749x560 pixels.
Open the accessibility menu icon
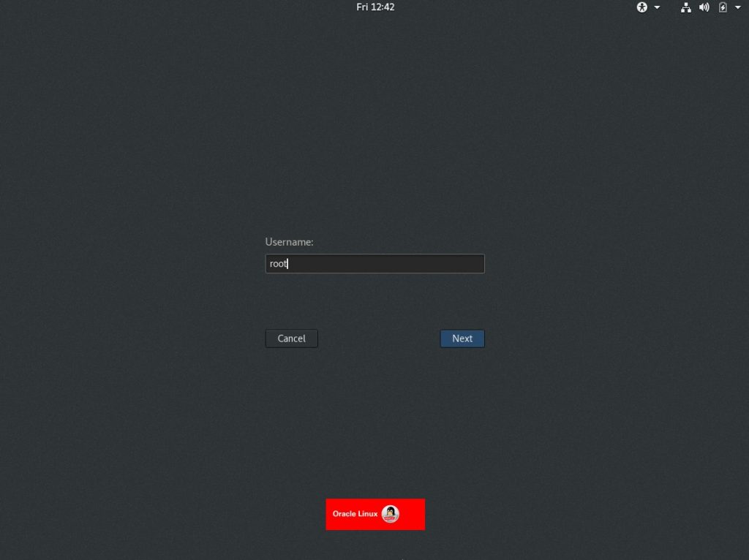pos(641,7)
